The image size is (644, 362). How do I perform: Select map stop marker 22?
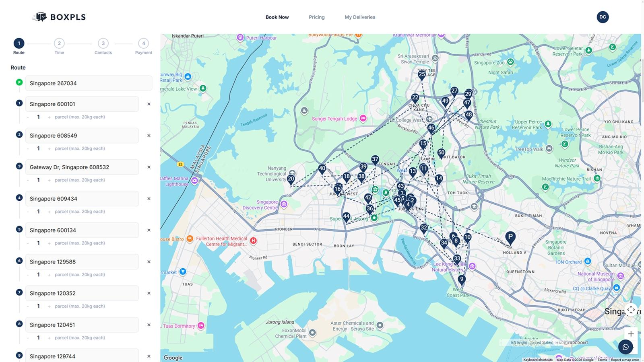click(x=415, y=98)
